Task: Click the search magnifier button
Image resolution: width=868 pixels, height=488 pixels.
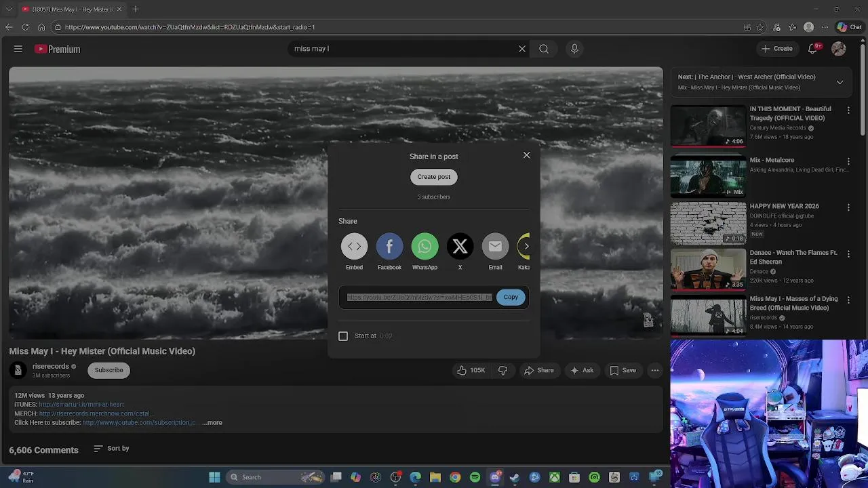Action: (x=544, y=49)
